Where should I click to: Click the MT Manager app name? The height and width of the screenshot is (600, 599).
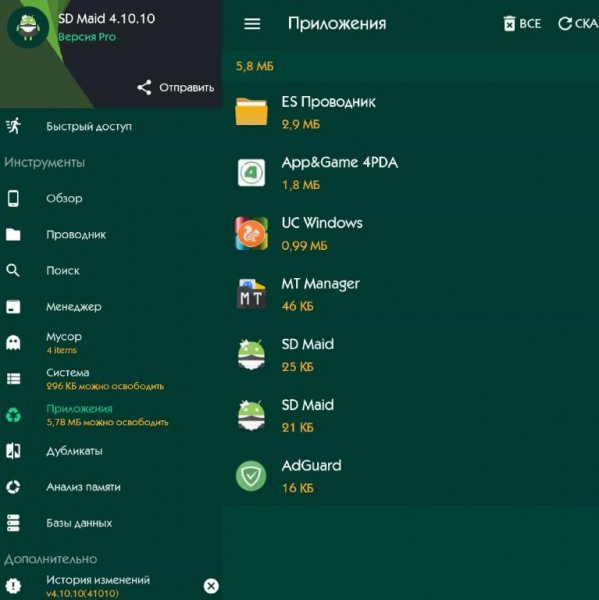(320, 284)
